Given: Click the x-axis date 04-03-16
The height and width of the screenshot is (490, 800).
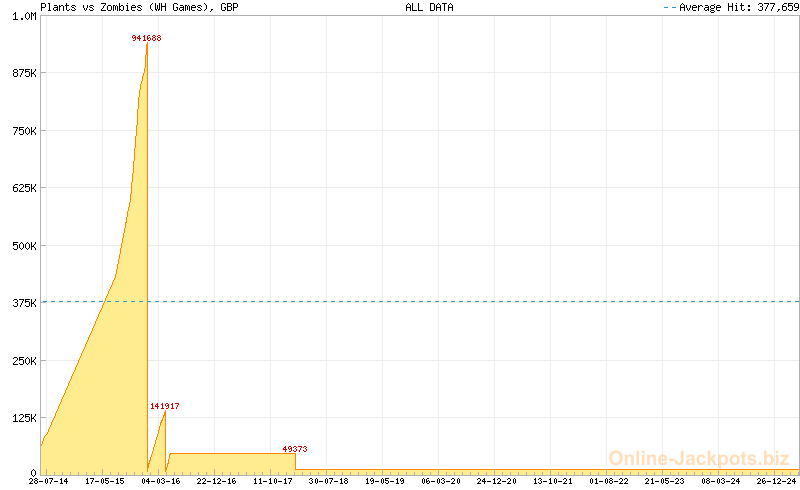Looking at the screenshot, I should coord(161,481).
